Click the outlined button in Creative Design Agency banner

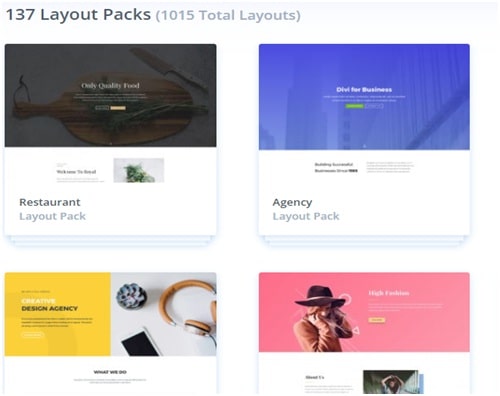point(33,334)
